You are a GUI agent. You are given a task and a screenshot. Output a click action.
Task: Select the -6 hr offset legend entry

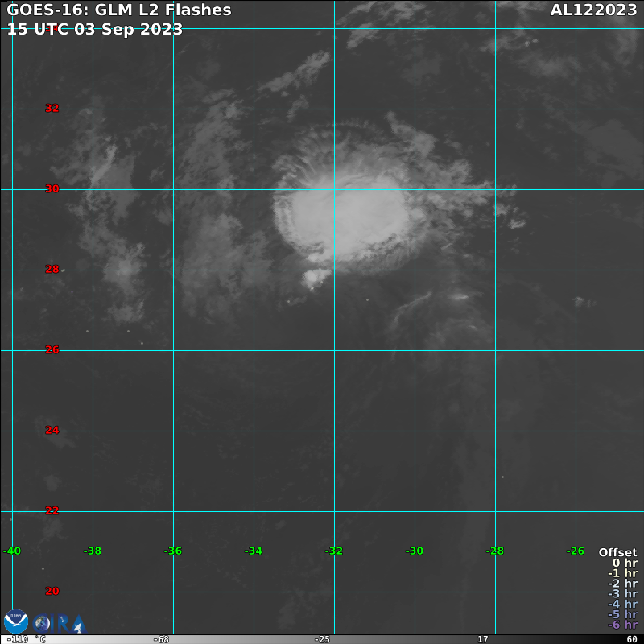tap(622, 625)
